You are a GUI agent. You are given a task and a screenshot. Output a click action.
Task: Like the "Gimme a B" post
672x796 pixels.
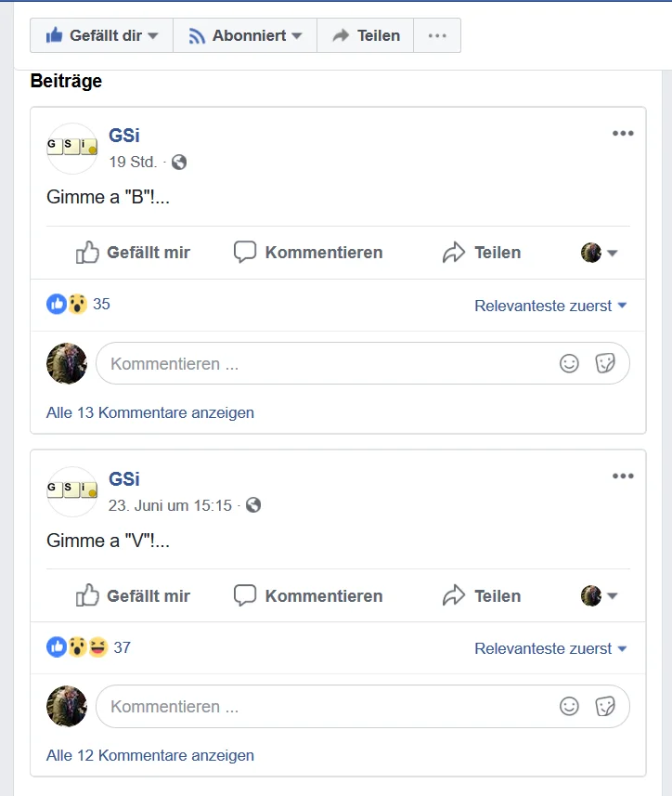tap(133, 253)
